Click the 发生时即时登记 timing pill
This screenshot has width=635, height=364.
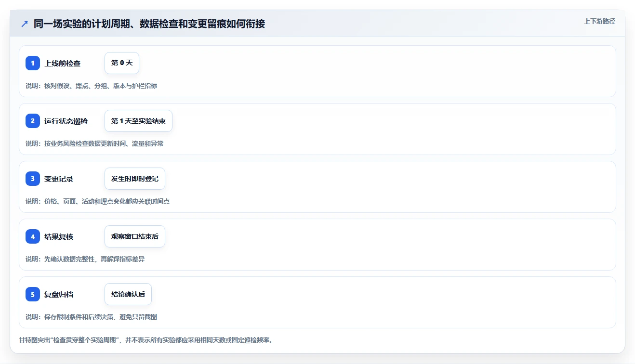click(x=135, y=179)
